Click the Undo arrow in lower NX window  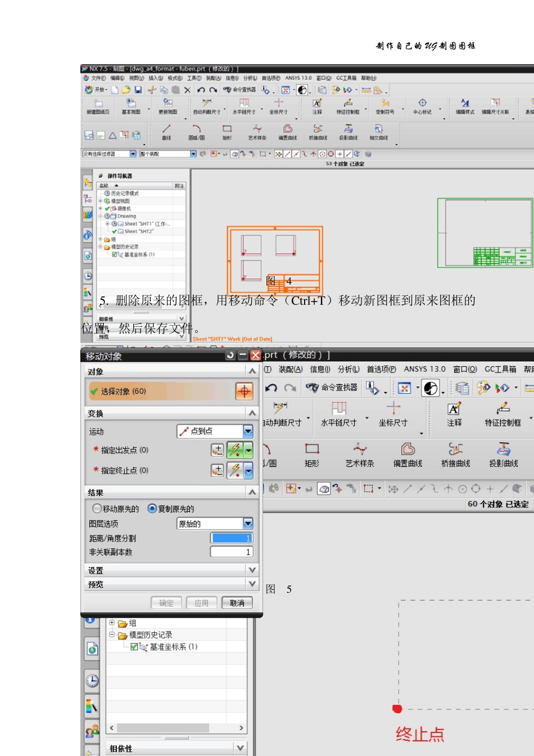[x=271, y=388]
